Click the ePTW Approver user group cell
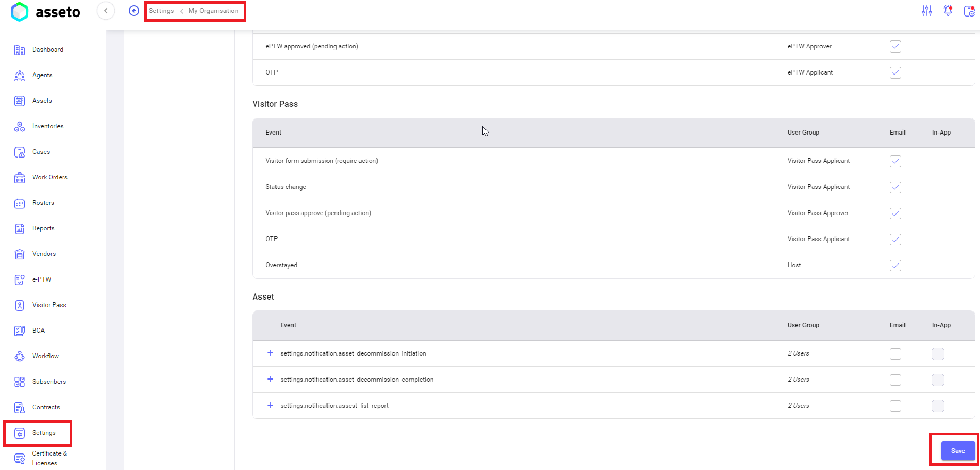 pos(809,46)
